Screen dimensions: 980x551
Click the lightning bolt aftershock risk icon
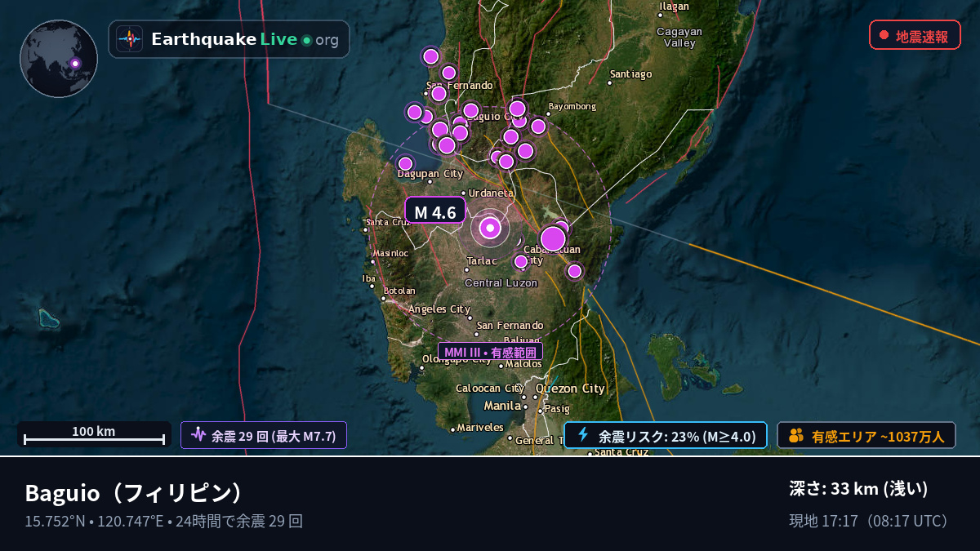[583, 435]
